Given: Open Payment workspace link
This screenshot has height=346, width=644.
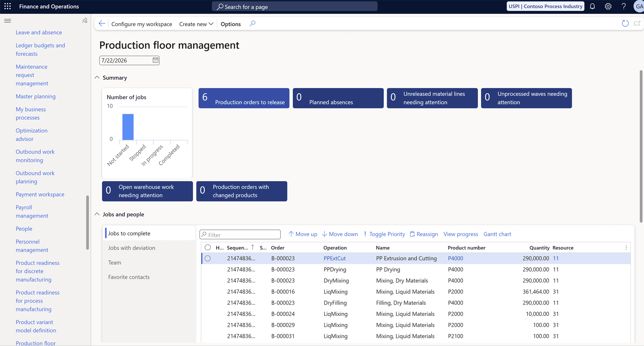Looking at the screenshot, I should coord(40,194).
